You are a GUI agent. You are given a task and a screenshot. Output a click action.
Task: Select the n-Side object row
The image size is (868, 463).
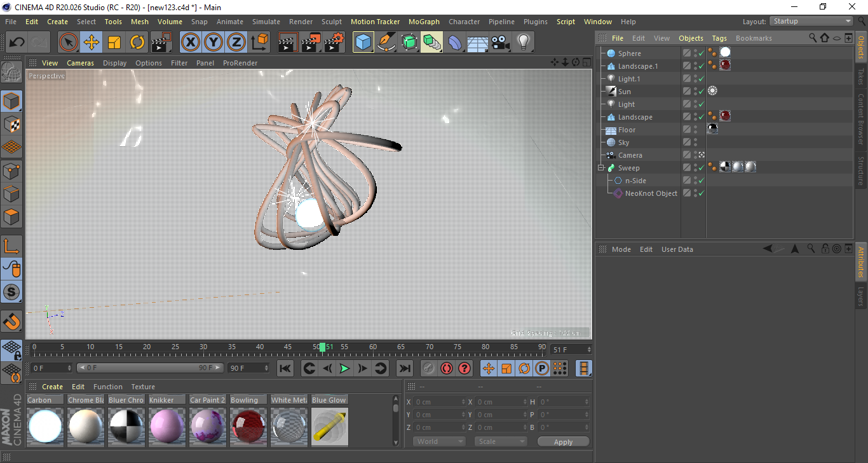pos(635,181)
